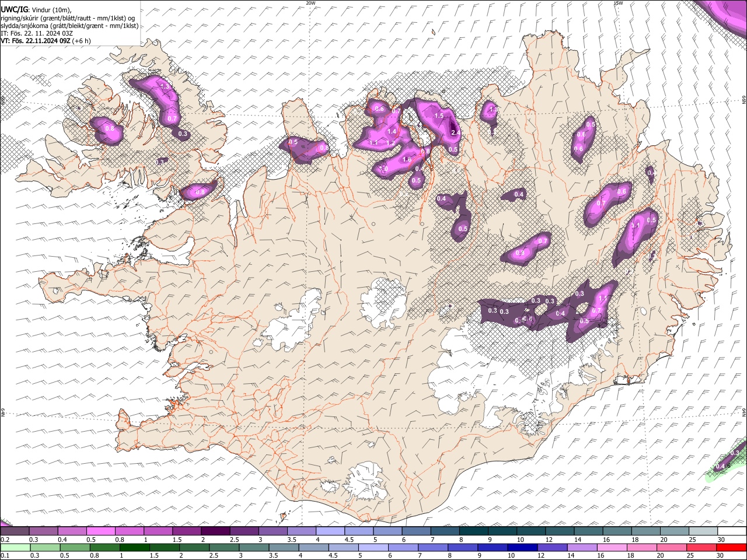Click the pink 0.5 swatch in the upper legend row
This screenshot has width=747, height=560.
100,531
